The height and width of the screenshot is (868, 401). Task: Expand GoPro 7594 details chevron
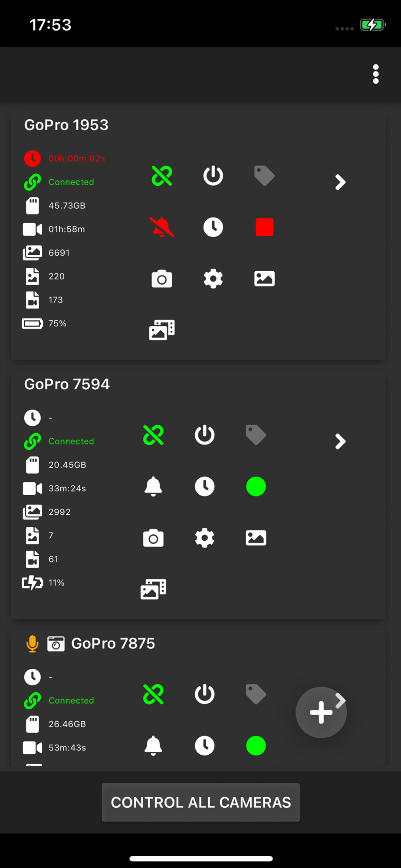point(340,441)
